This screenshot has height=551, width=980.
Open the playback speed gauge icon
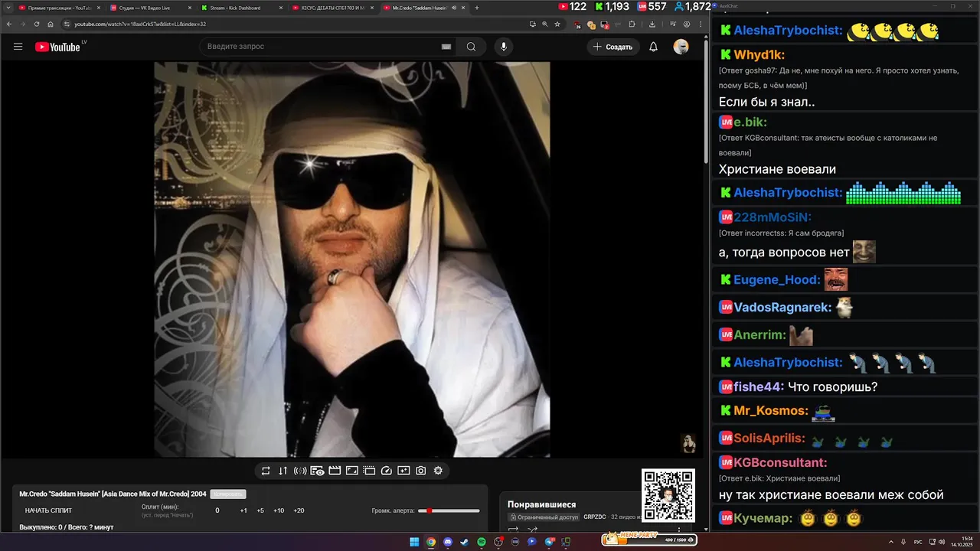click(x=387, y=471)
